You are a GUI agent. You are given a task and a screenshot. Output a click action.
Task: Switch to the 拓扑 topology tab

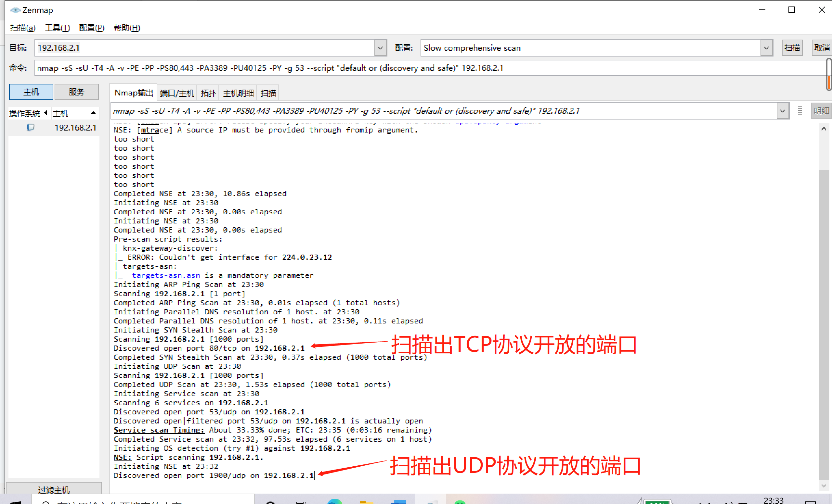tap(208, 93)
